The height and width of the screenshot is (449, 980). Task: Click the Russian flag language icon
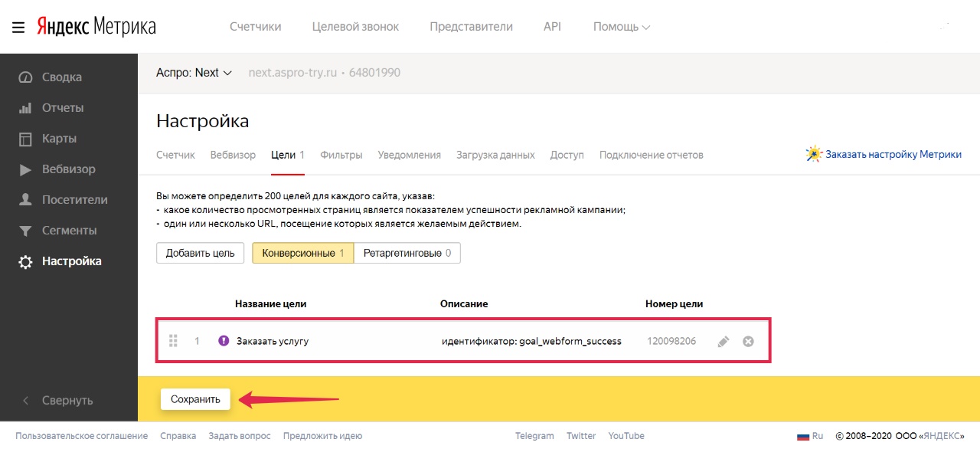coord(803,436)
